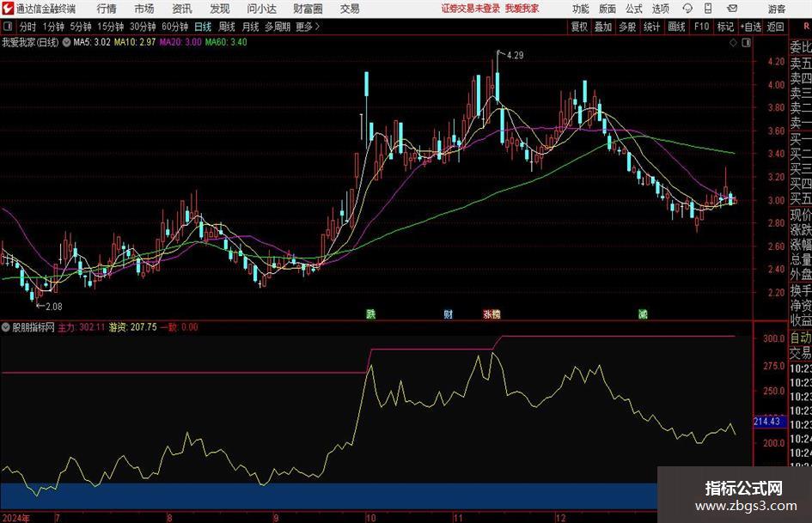Image resolution: width=812 pixels, height=523 pixels.
Task: Click the 复权 button
Action: [579, 27]
